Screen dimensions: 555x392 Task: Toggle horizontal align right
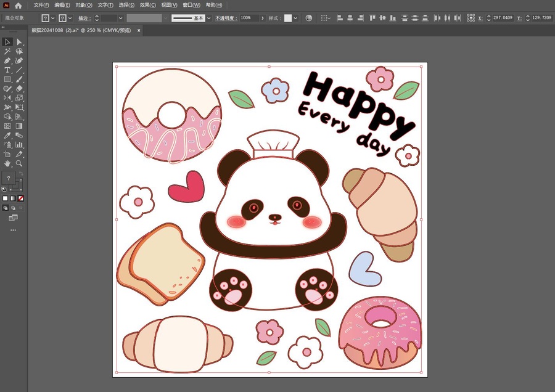tap(360, 18)
